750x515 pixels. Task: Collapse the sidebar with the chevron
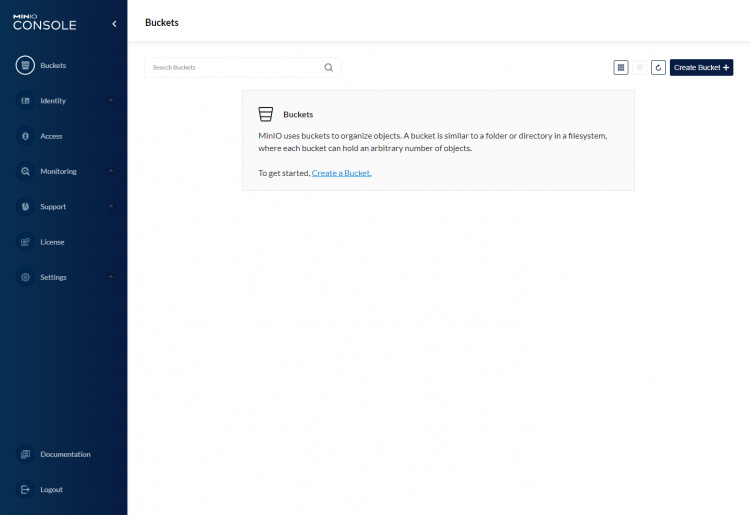(x=113, y=23)
